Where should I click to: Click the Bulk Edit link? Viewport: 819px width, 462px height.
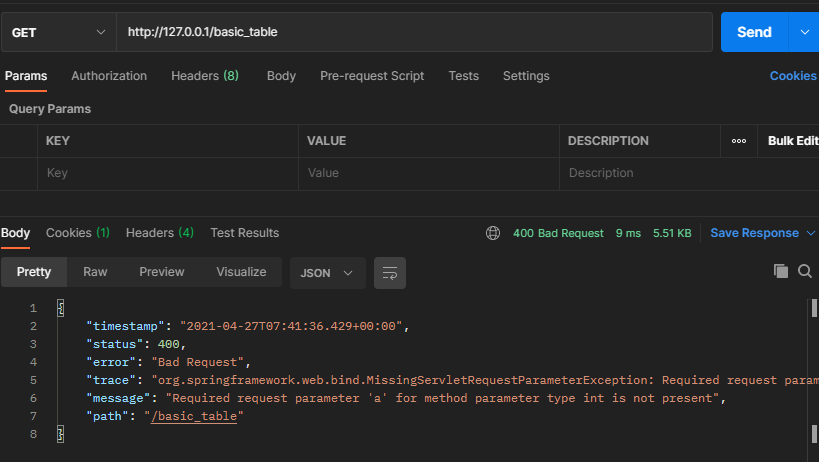[x=793, y=141]
